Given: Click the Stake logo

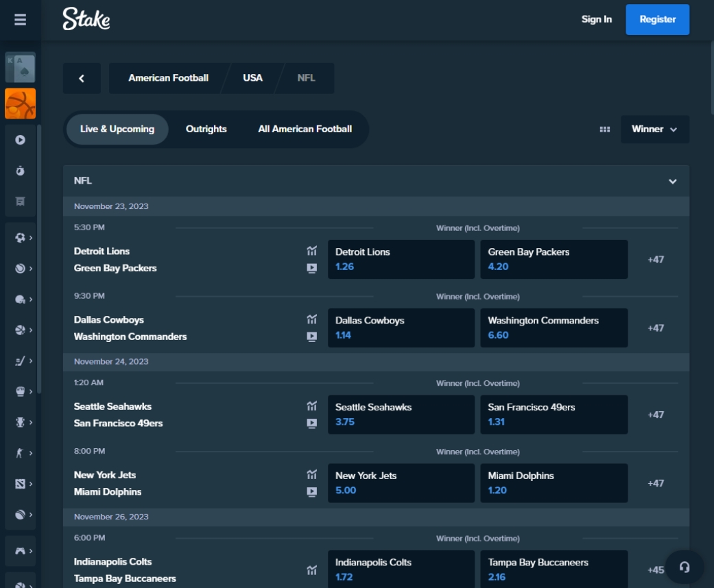Looking at the screenshot, I should pos(86,19).
